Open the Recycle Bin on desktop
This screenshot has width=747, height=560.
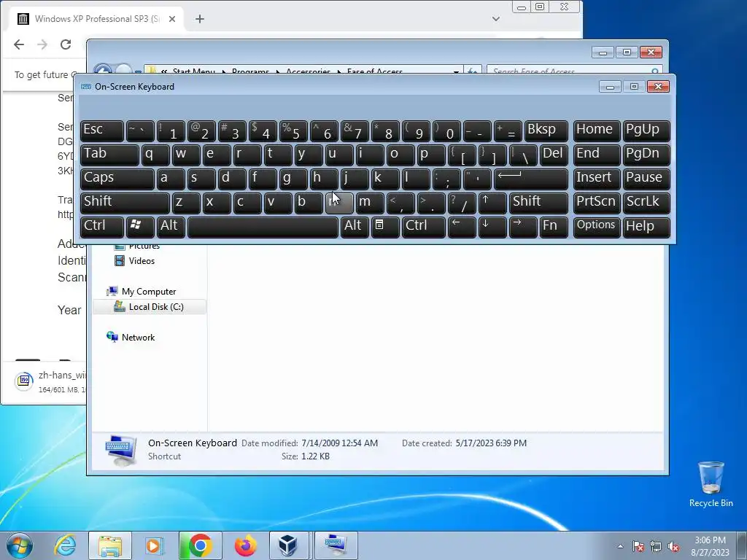[x=711, y=484]
